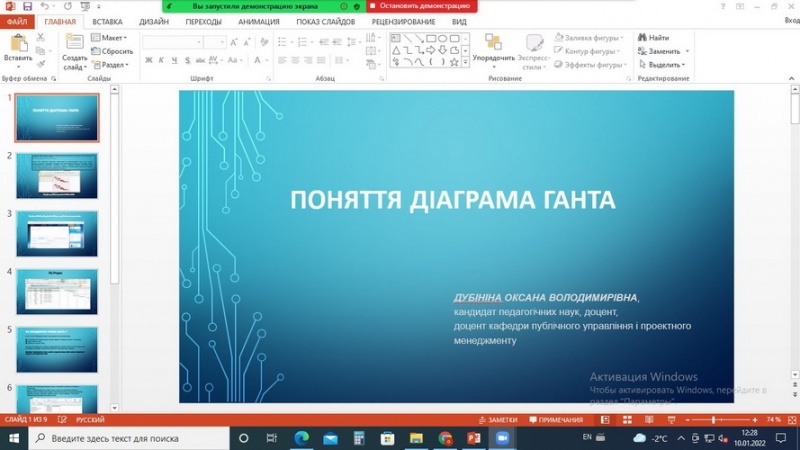This screenshot has height=450, width=800.
Task: Click the Paste (Вставить) clipboard icon
Action: [18, 43]
